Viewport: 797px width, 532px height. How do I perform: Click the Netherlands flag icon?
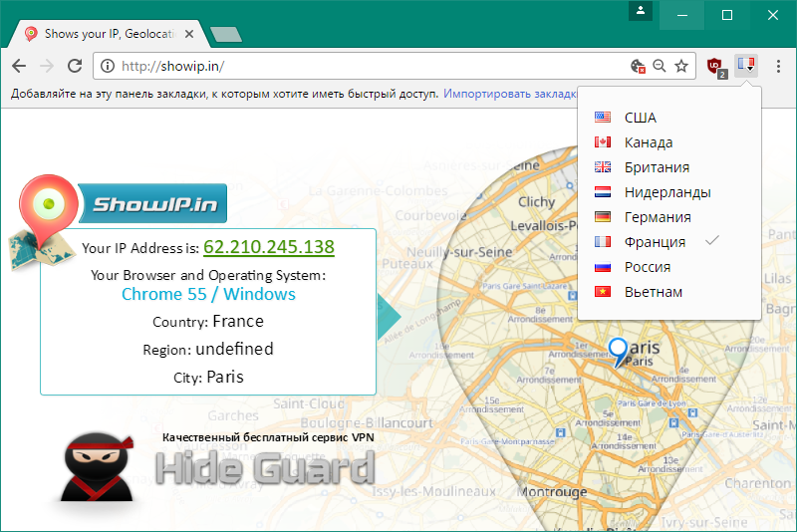603,191
